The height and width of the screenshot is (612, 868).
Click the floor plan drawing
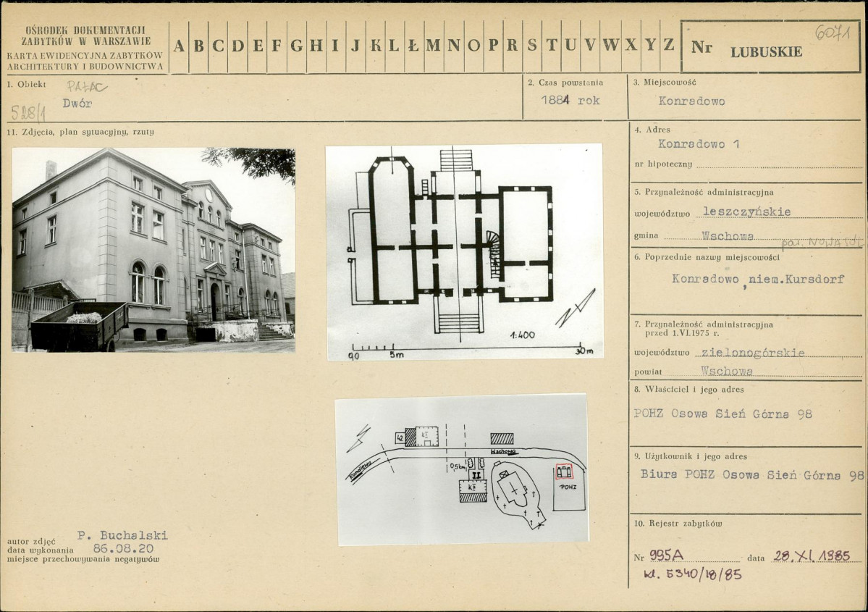[x=465, y=252]
